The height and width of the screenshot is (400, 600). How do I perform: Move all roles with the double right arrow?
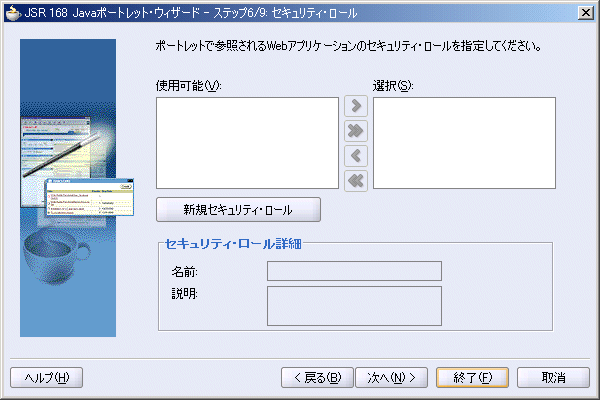click(356, 131)
